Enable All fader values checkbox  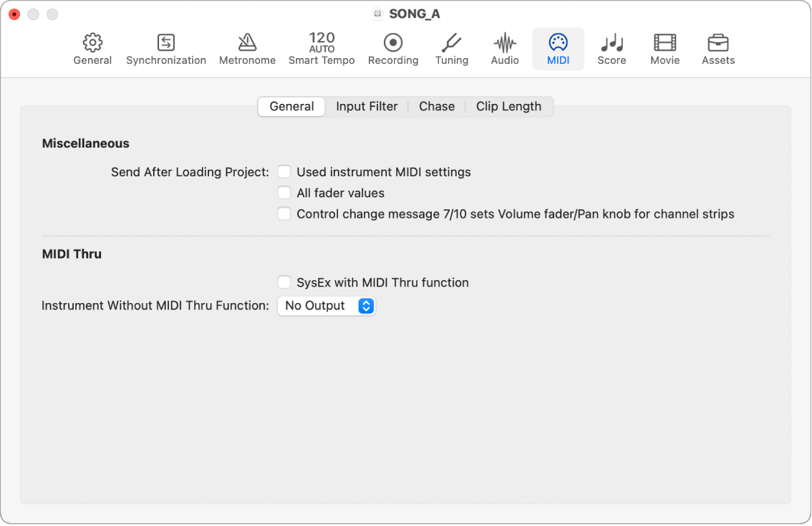click(284, 193)
